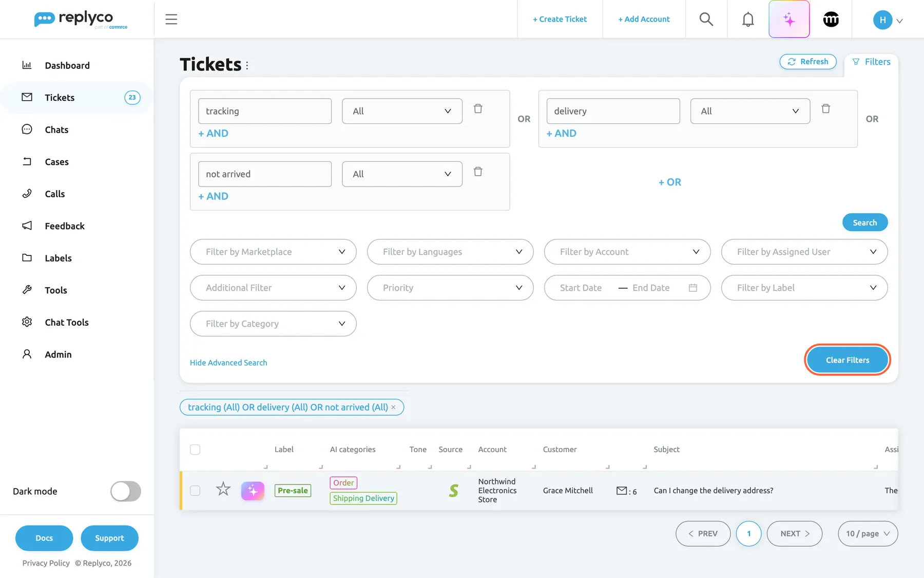Expand the Filter by Marketplace dropdown
Viewport: 924px width, 578px height.
coord(273,252)
